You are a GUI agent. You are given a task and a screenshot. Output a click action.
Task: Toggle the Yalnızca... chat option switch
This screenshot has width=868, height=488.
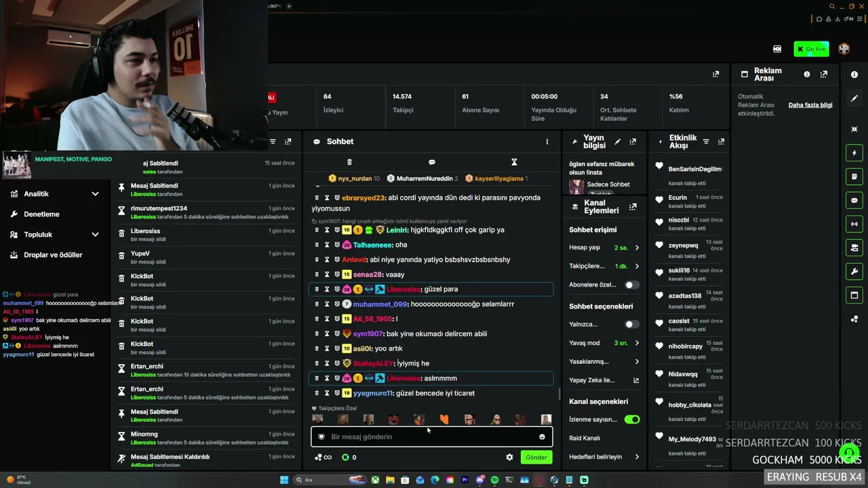(631, 325)
